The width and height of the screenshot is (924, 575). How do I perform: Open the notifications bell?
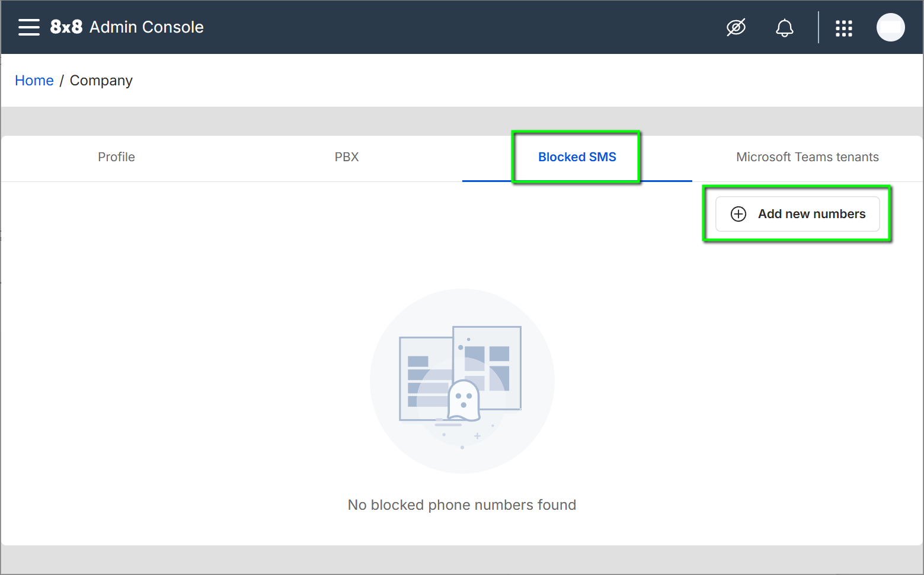[x=785, y=28]
